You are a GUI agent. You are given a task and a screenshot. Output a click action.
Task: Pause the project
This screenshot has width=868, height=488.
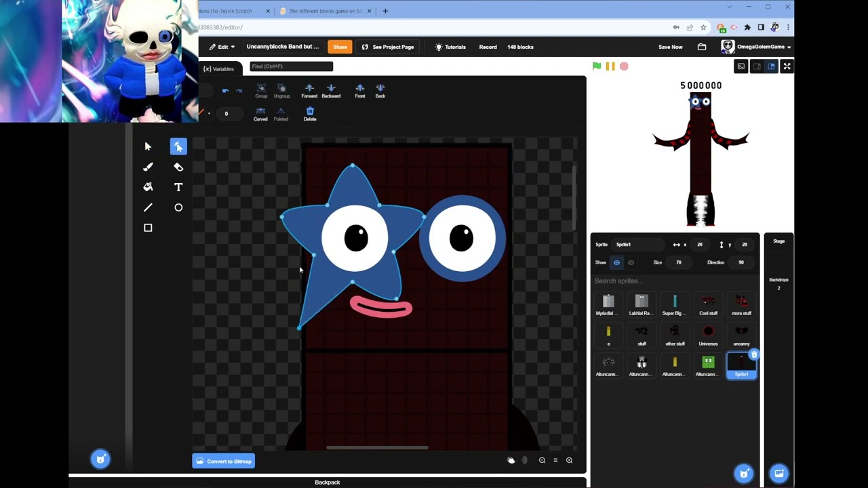(x=610, y=66)
